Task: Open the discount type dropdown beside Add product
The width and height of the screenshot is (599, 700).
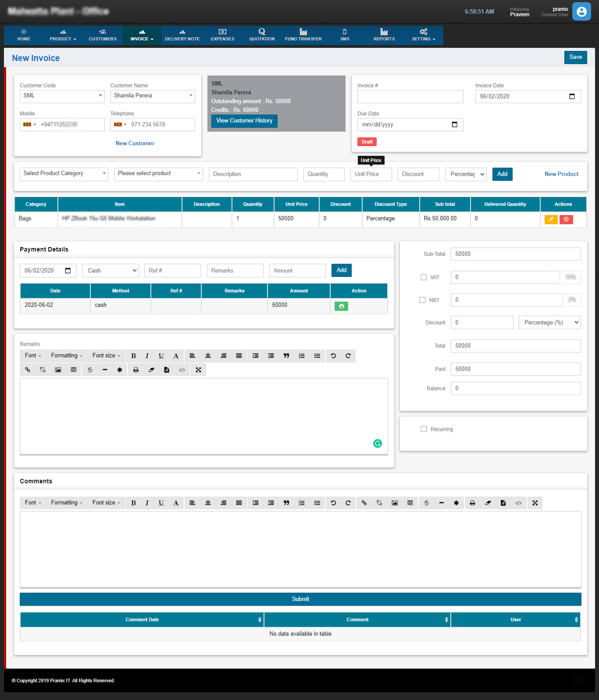Action: click(466, 174)
